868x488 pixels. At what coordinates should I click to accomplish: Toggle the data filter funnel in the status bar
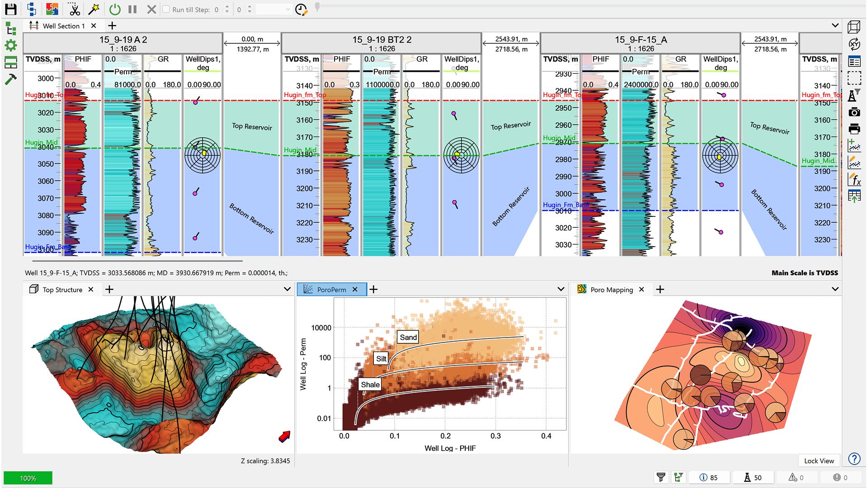(660, 477)
